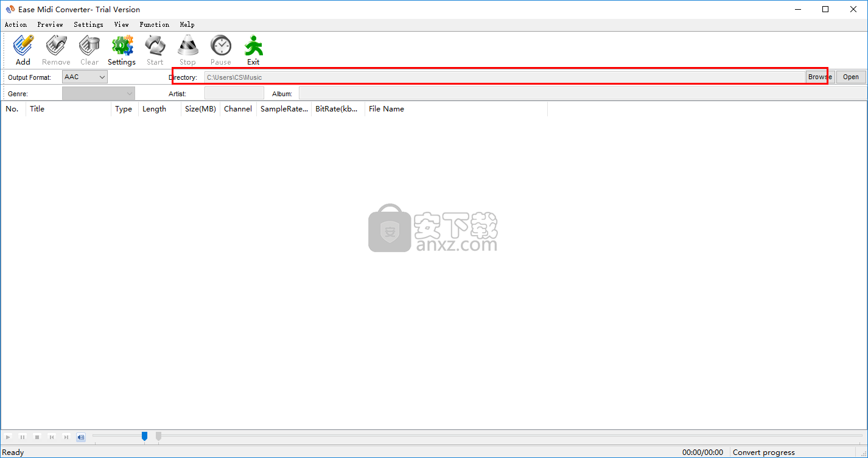868x458 pixels.
Task: Click the next track button
Action: point(66,437)
